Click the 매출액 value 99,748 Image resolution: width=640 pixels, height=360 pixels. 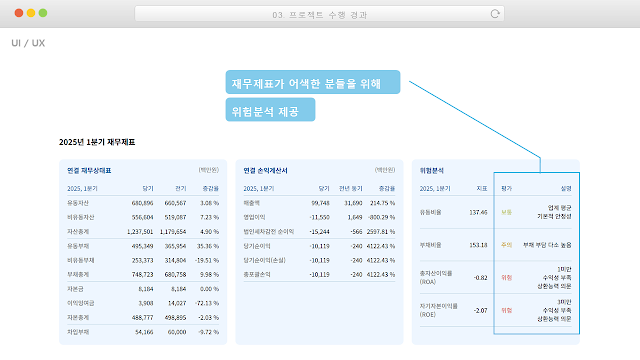(320, 203)
